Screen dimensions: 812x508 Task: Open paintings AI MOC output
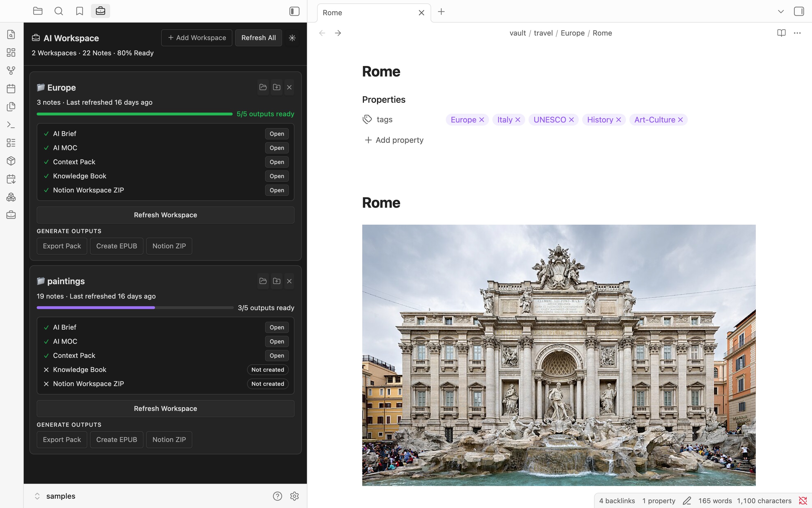277,341
